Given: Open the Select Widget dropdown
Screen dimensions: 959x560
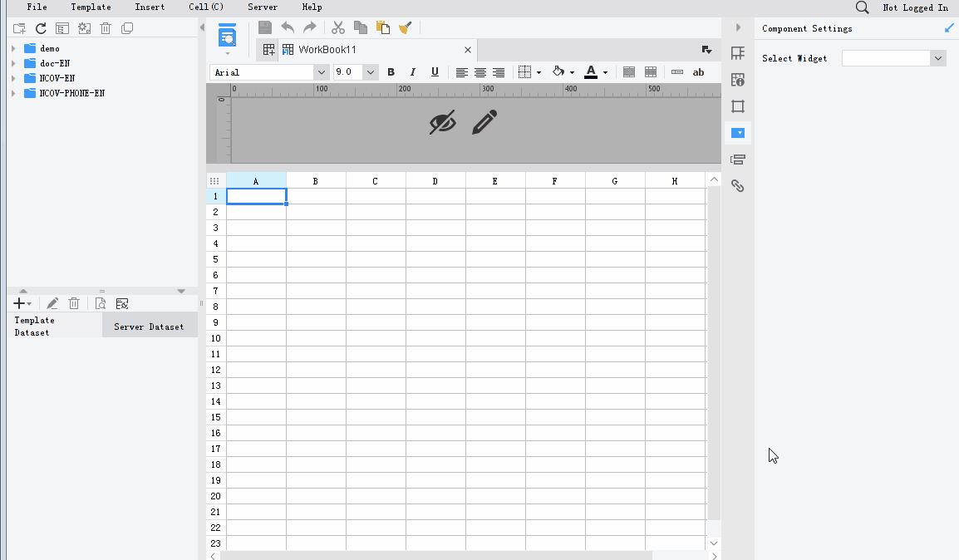Looking at the screenshot, I should tap(937, 58).
